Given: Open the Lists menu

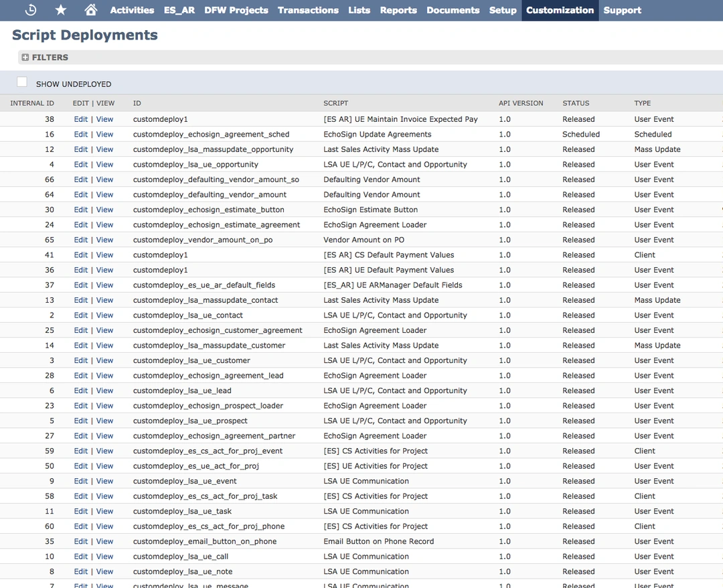Looking at the screenshot, I should (x=359, y=10).
